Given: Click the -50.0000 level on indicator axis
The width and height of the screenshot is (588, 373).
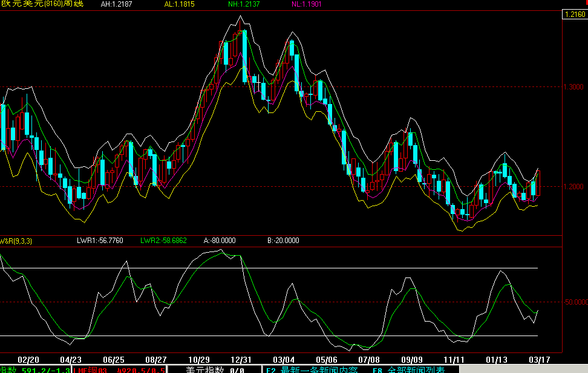Looking at the screenshot, I should coord(576,302).
